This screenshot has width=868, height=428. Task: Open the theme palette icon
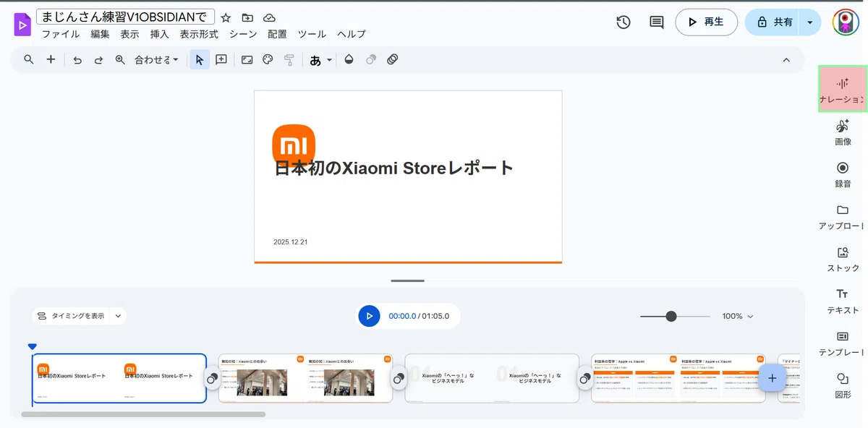point(268,60)
